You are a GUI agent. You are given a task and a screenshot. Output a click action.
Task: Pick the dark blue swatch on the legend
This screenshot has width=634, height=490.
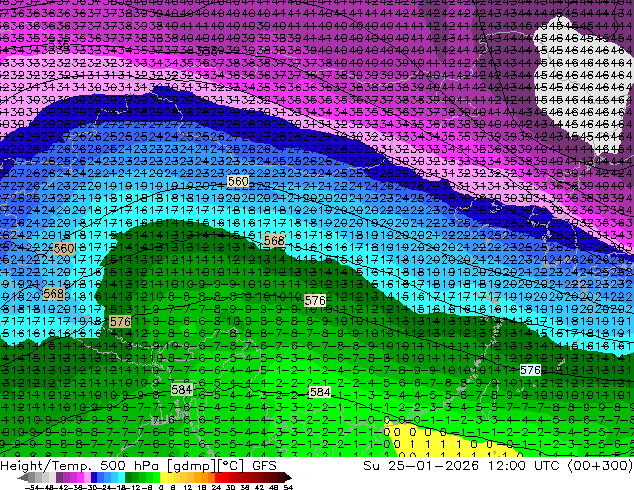click(94, 477)
